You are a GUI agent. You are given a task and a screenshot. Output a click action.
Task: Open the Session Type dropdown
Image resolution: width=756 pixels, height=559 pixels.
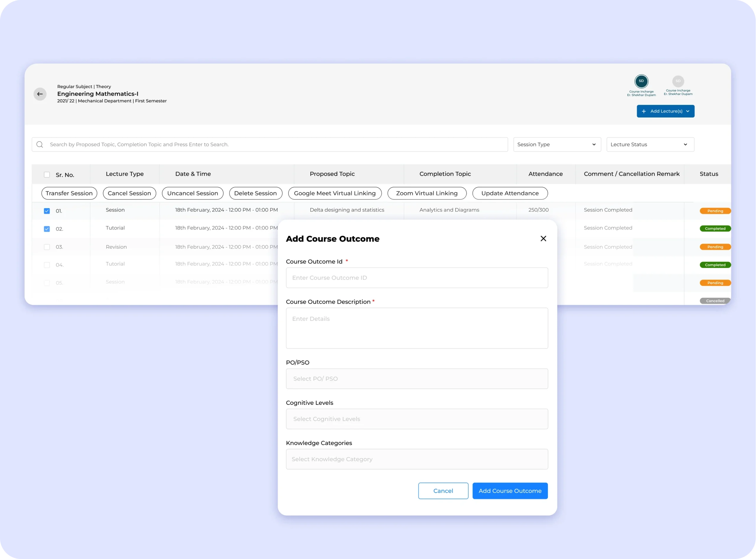click(557, 144)
